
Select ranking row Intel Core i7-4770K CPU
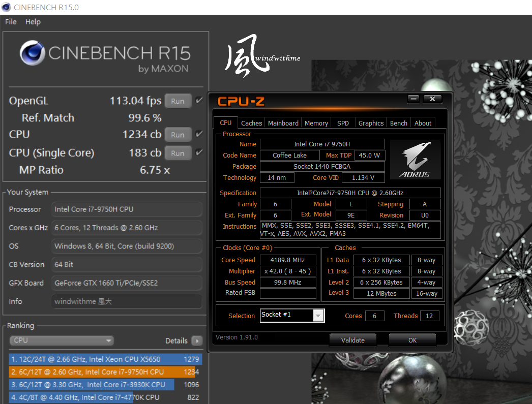(105, 397)
